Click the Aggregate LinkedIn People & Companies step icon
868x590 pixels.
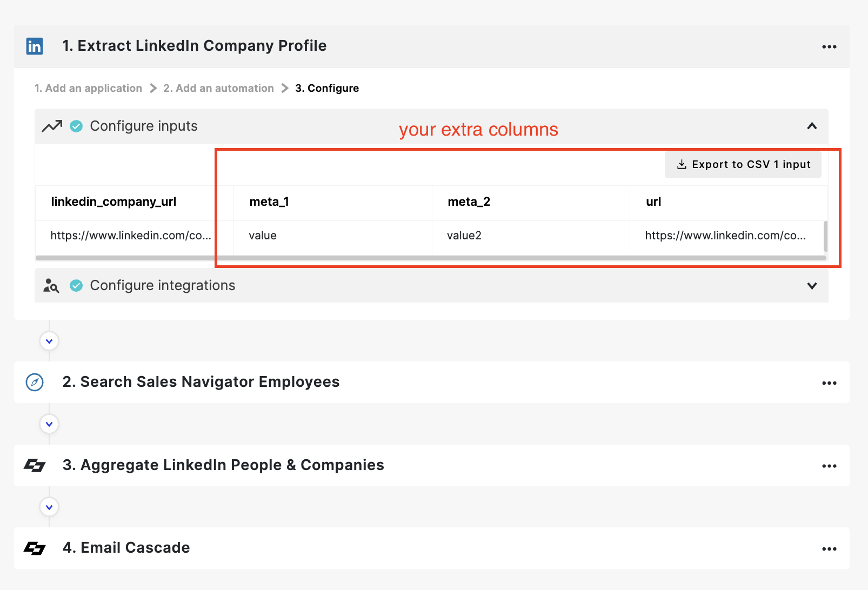(x=35, y=465)
